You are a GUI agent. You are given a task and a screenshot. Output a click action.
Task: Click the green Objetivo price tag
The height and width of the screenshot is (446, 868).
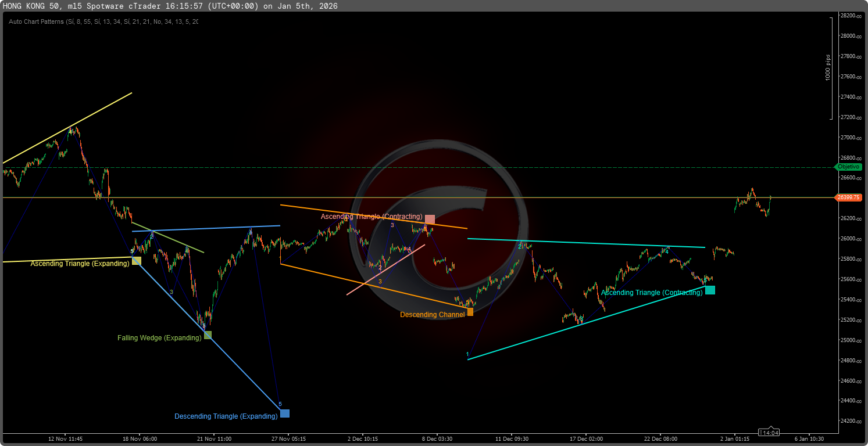tap(848, 167)
